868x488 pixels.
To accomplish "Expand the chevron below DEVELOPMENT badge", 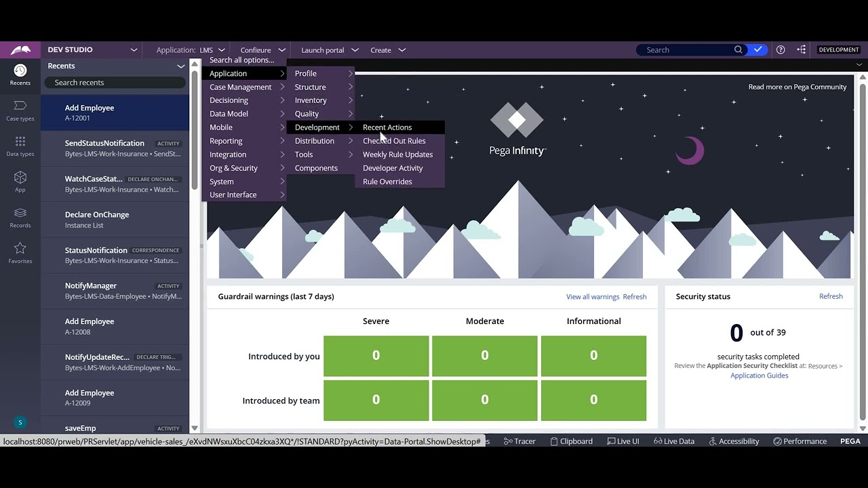I will click(859, 65).
